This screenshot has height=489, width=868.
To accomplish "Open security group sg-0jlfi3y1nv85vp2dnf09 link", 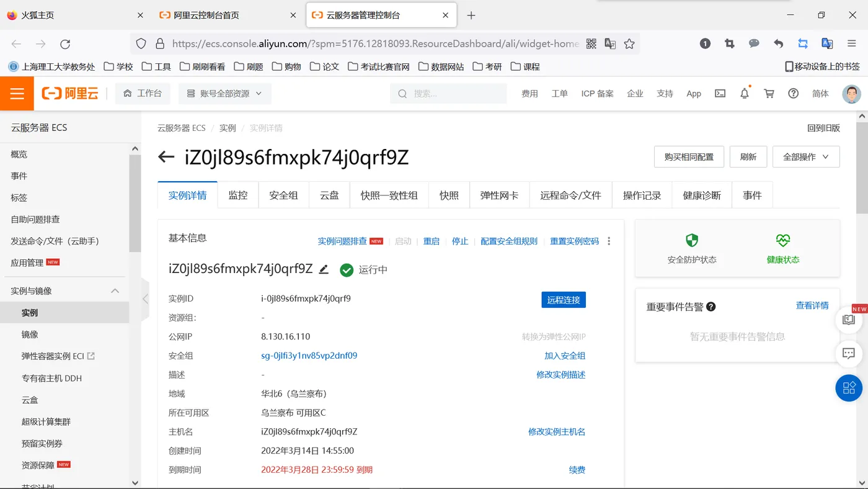I will pyautogui.click(x=309, y=356).
